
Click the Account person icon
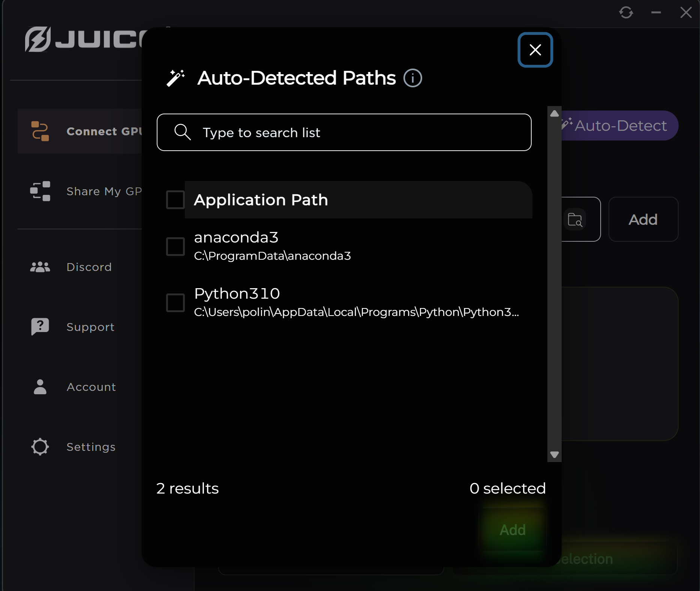tap(40, 387)
